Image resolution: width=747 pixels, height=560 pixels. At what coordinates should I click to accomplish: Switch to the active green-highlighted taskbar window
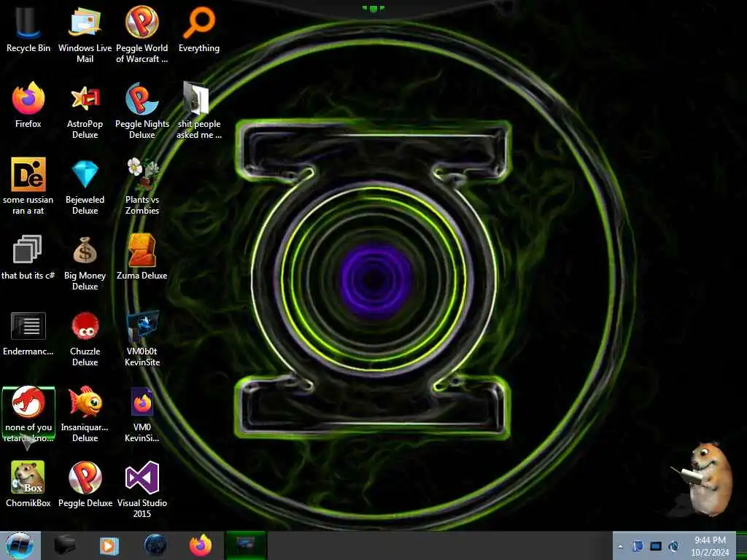point(245,545)
